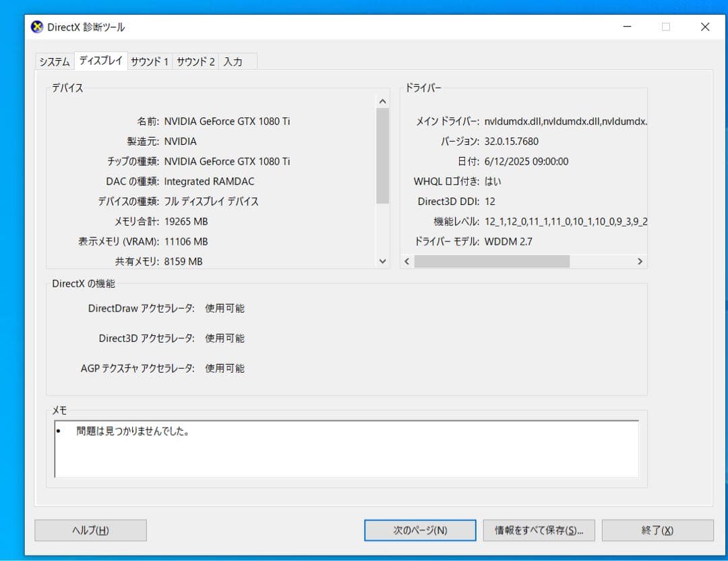Click the window minimize button
The width and height of the screenshot is (728, 561).
tap(626, 27)
